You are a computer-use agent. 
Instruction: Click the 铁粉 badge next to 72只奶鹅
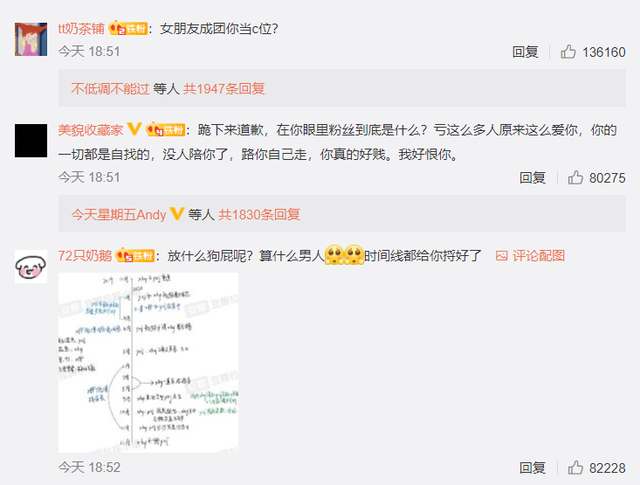[x=135, y=256]
